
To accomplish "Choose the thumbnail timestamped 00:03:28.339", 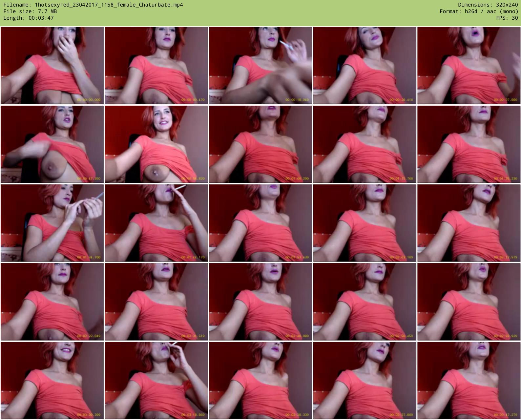I will click(x=260, y=381).
